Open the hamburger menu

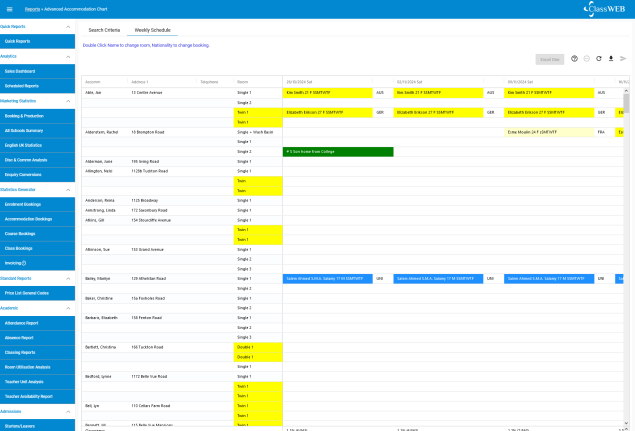(8, 9)
